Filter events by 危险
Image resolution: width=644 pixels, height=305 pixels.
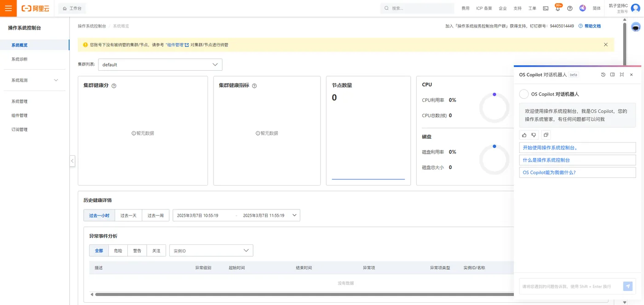118,251
